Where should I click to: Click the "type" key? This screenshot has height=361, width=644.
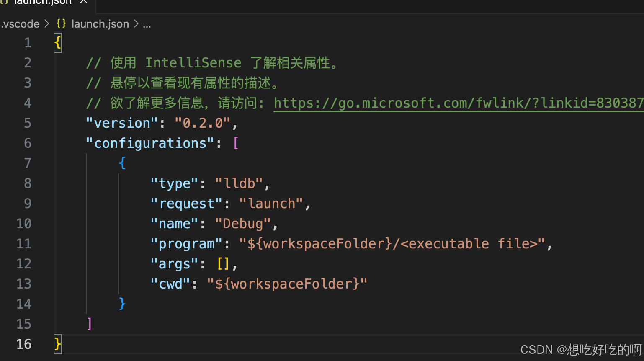174,183
